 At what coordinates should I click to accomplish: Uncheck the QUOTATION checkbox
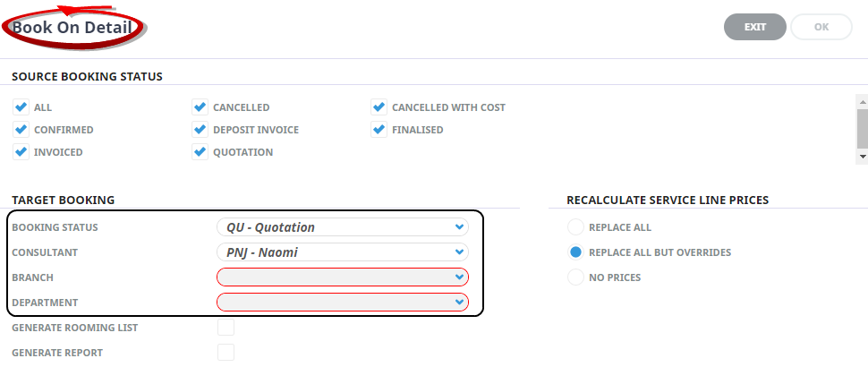[200, 152]
